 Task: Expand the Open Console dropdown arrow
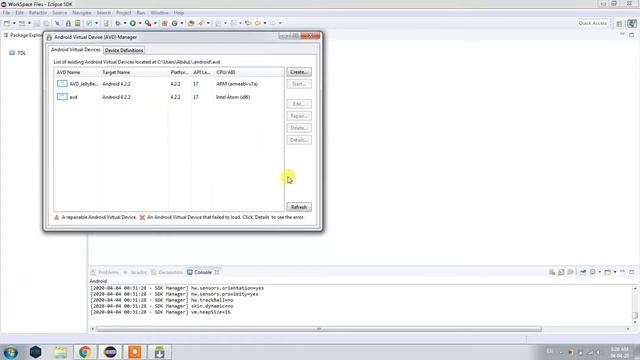(x=615, y=272)
